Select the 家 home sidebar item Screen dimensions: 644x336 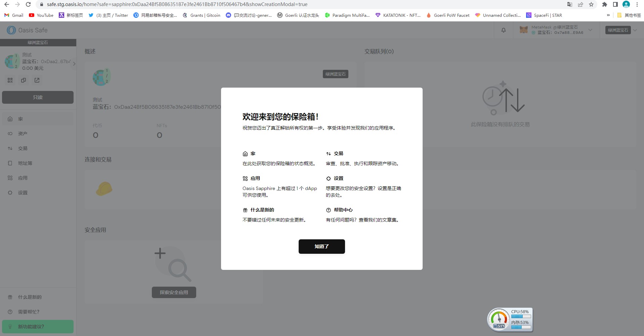pyautogui.click(x=38, y=119)
